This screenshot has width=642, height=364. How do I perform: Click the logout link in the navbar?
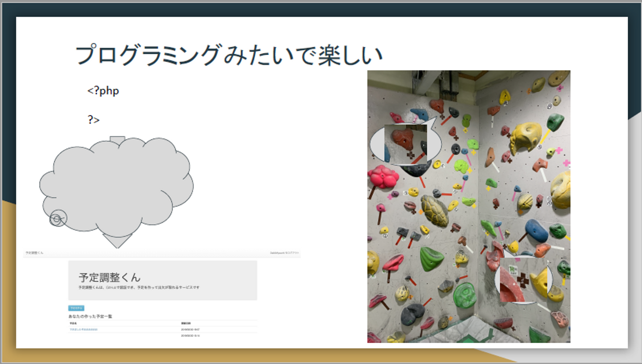click(284, 253)
